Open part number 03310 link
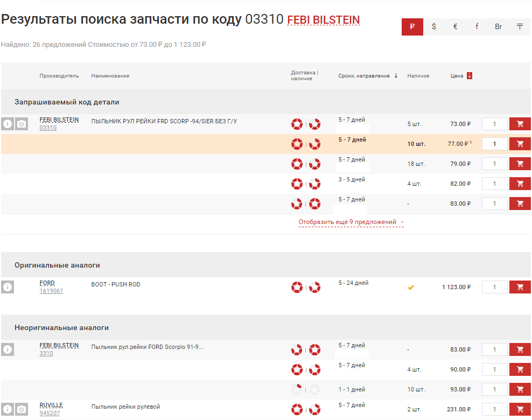 coord(48,128)
